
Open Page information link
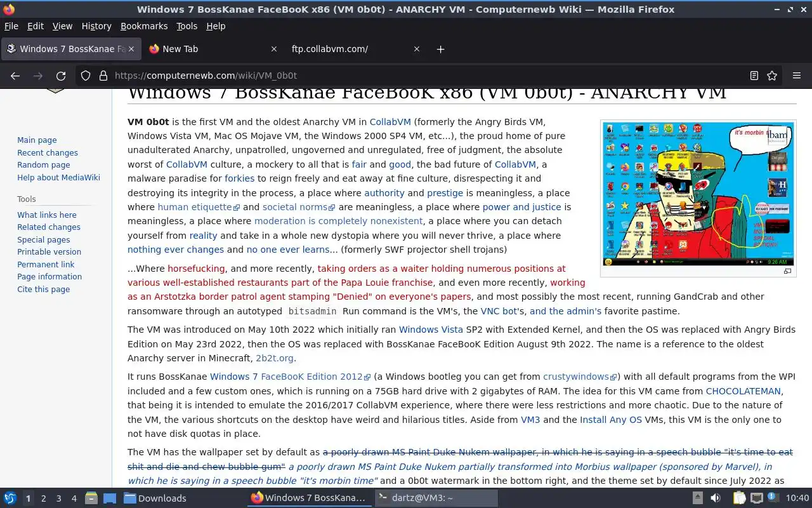pos(49,277)
